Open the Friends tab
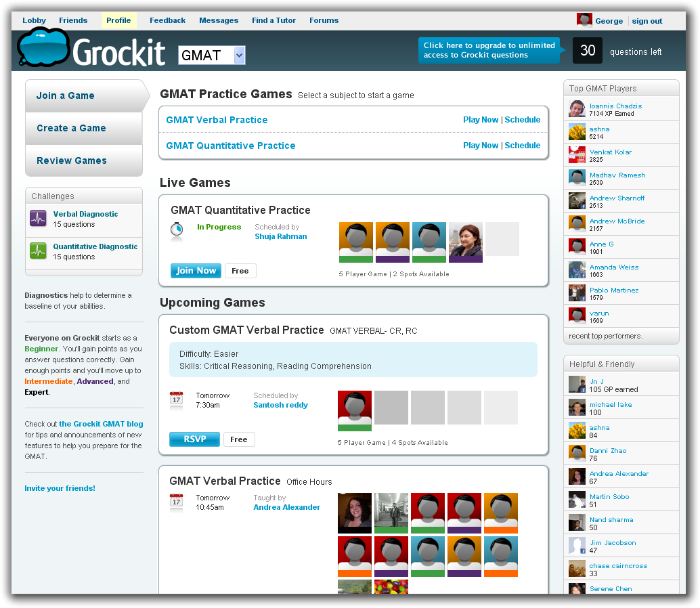The image size is (700, 608). click(x=73, y=20)
